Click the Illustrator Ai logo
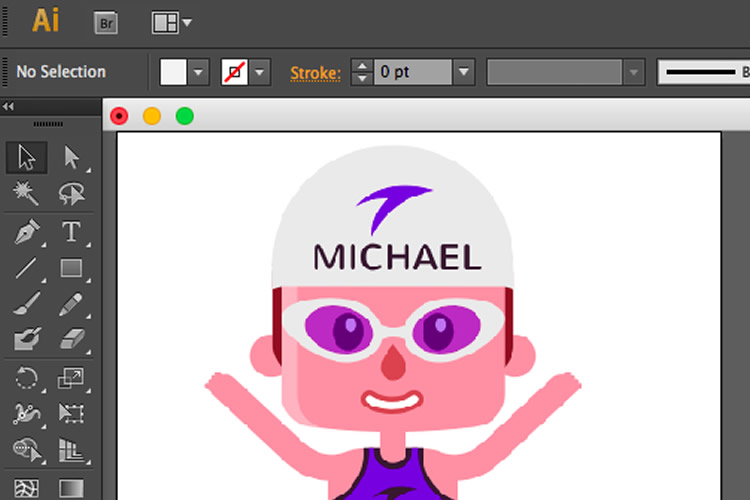 click(x=46, y=21)
